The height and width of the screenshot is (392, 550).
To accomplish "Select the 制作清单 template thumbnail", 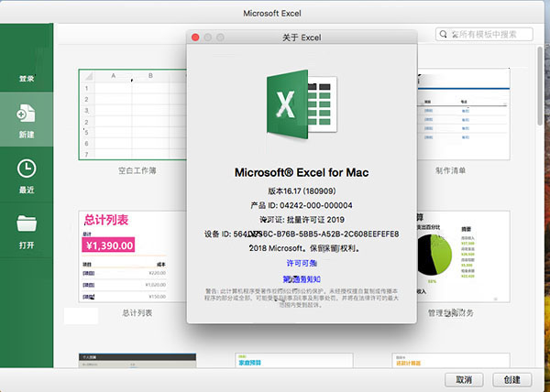I will tap(463, 114).
